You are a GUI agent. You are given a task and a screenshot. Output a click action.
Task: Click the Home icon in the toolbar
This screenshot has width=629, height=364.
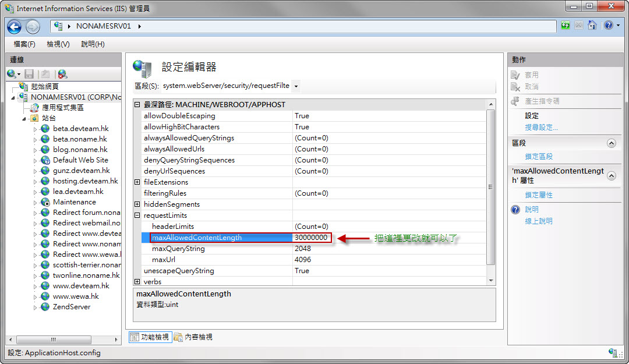tap(592, 25)
